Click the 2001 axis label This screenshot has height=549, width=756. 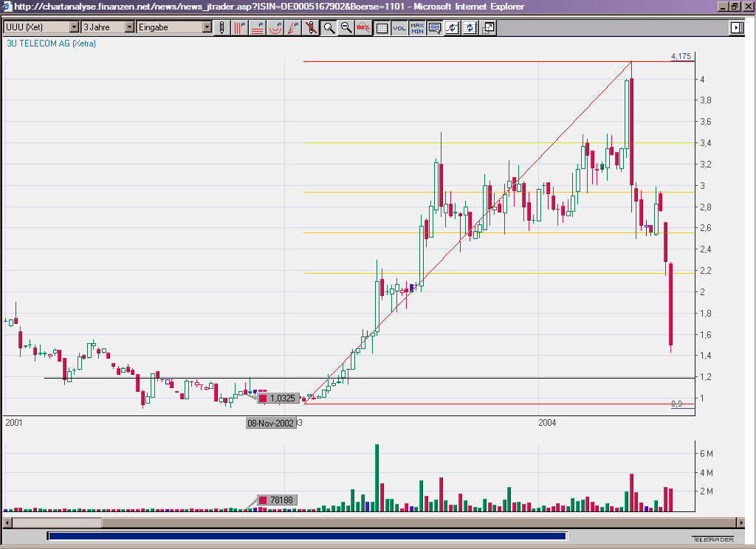click(x=14, y=423)
